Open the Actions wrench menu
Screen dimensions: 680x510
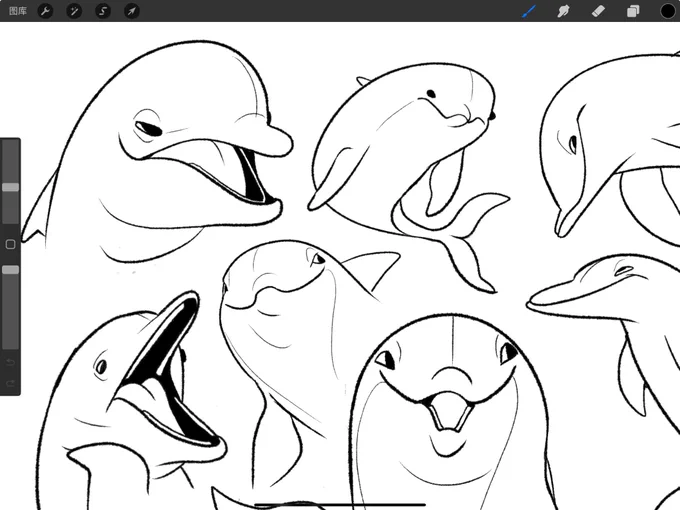[45, 11]
